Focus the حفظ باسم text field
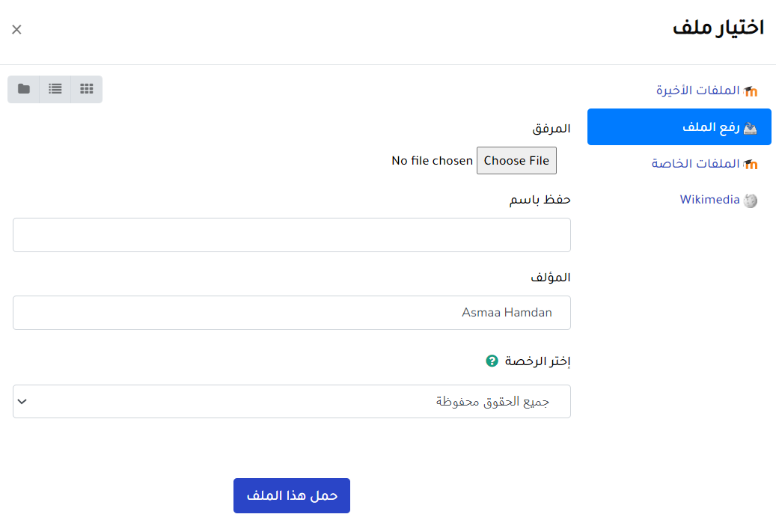Screen dimensions: 776x532 [x=292, y=235]
